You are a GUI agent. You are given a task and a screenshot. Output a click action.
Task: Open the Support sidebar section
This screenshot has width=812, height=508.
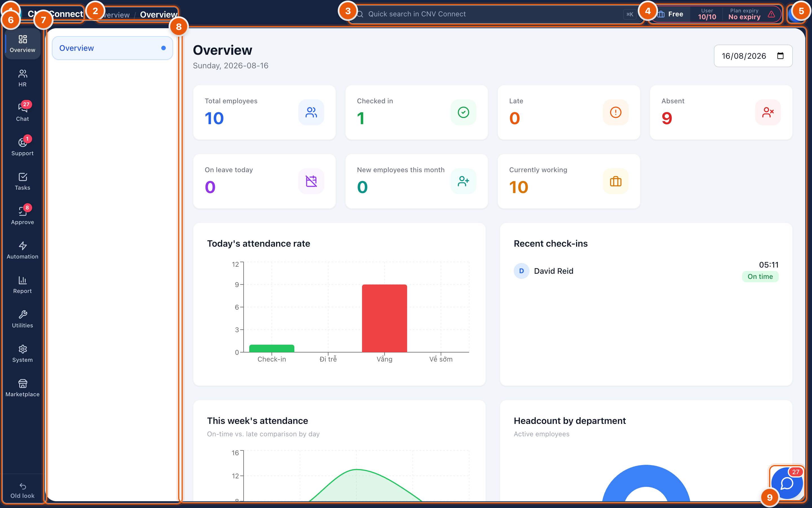click(x=23, y=147)
